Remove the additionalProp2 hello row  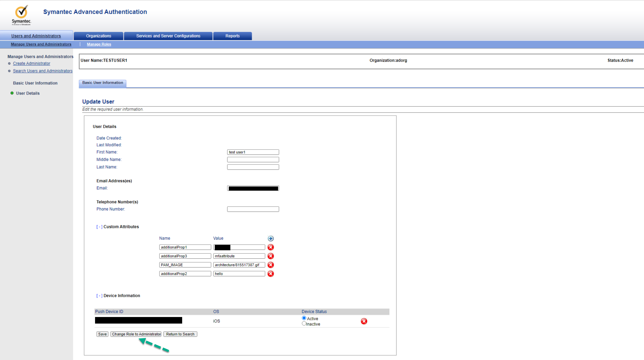[270, 274]
